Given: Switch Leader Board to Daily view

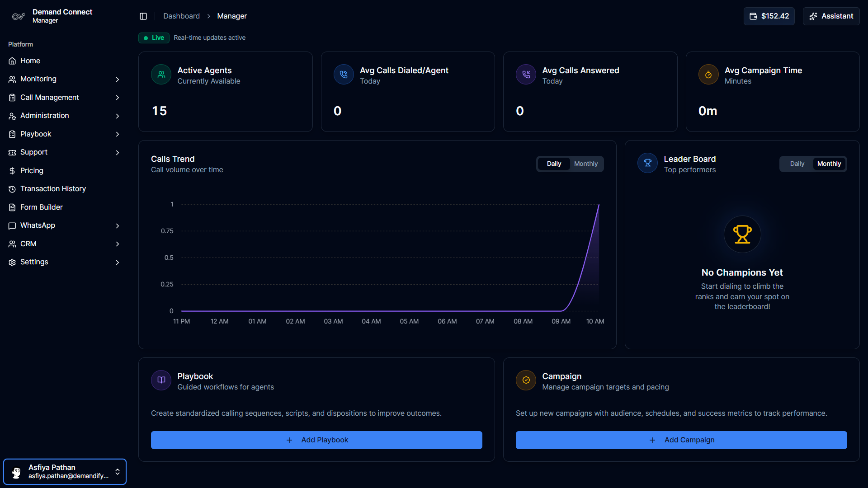Looking at the screenshot, I should 797,164.
